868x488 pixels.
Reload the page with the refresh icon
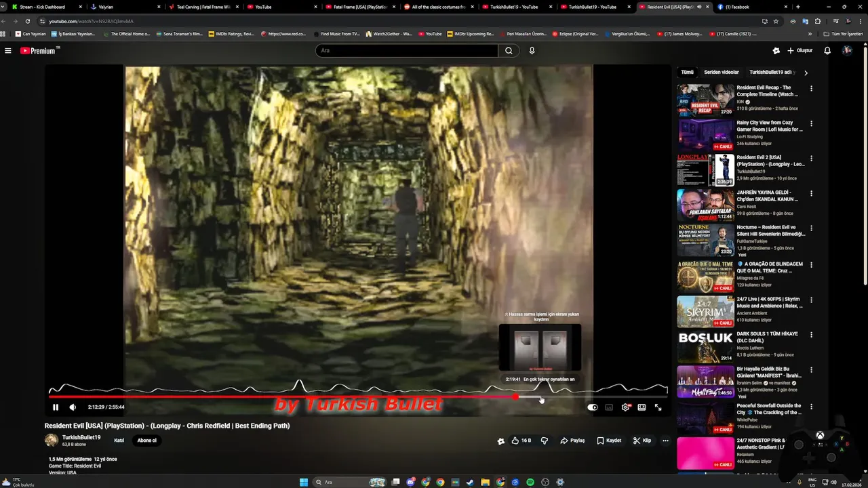click(27, 21)
